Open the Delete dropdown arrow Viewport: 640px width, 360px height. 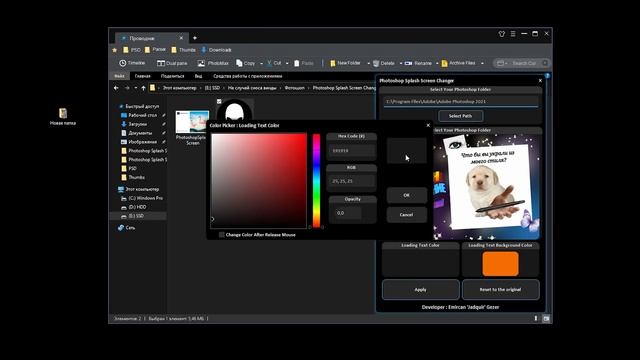[400, 63]
